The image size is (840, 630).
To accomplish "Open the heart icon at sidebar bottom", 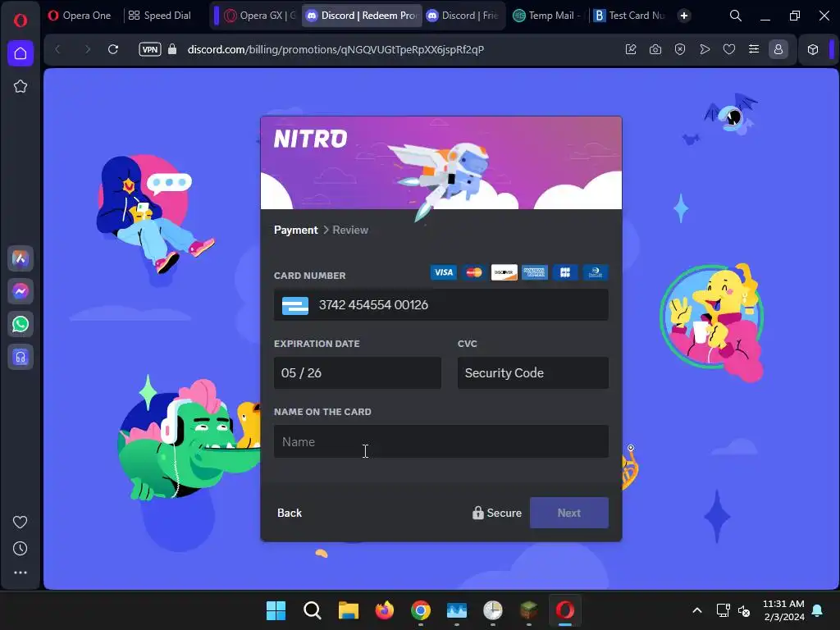I will (x=21, y=522).
